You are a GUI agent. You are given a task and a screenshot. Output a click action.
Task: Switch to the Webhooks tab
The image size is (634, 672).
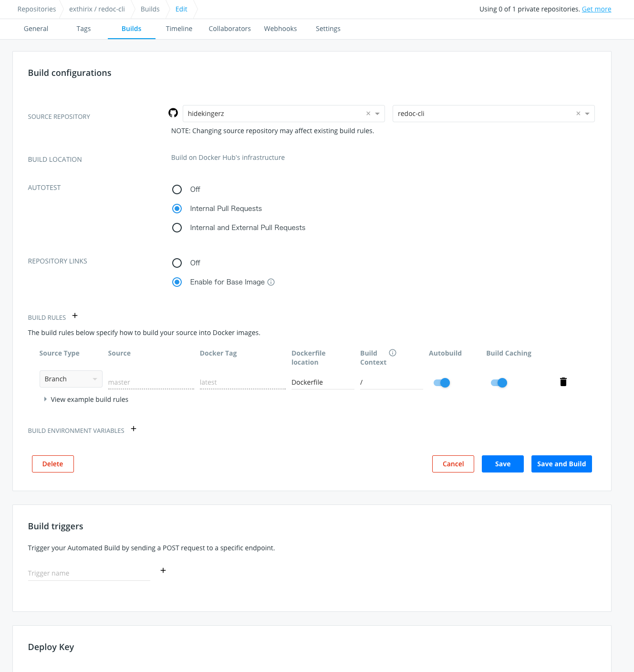point(280,29)
